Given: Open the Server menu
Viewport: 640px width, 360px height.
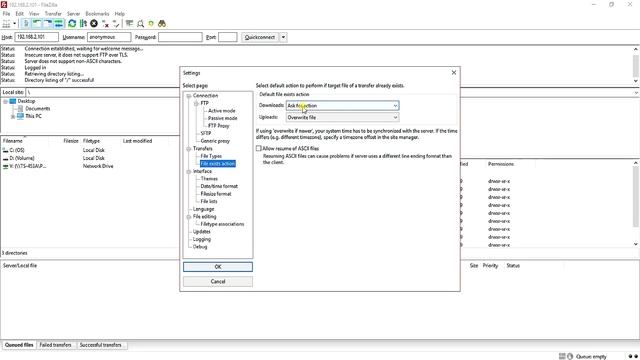Looking at the screenshot, I should coord(73,13).
